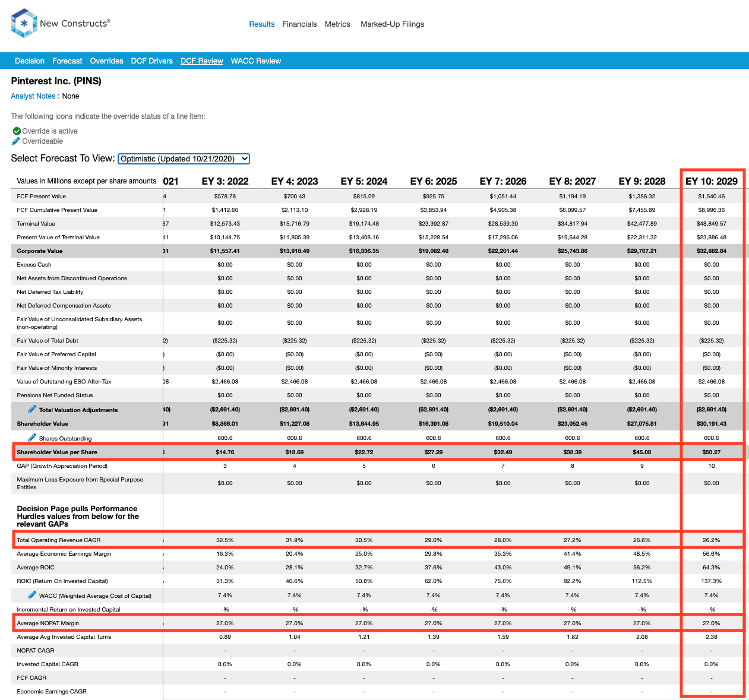Viewport: 749px width, 700px height.
Task: Click the green 'Override is active' check icon
Action: tap(17, 131)
